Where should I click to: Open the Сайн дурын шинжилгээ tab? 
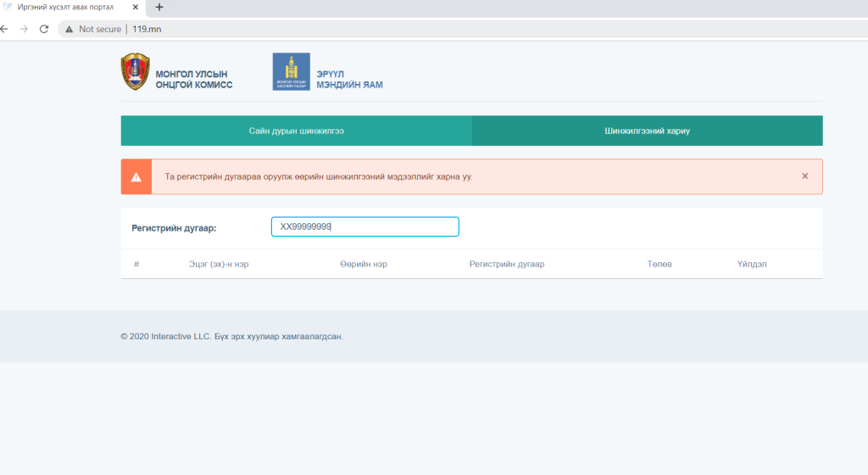296,131
